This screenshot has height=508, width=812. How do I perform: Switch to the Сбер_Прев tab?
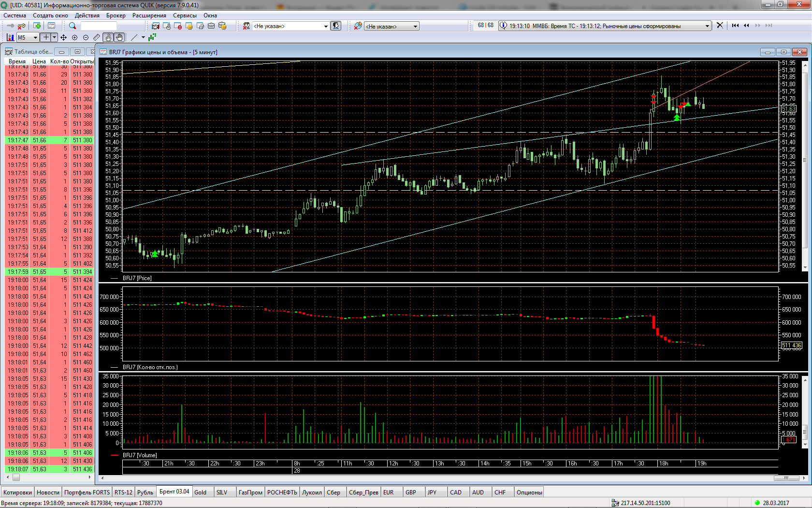click(x=364, y=492)
